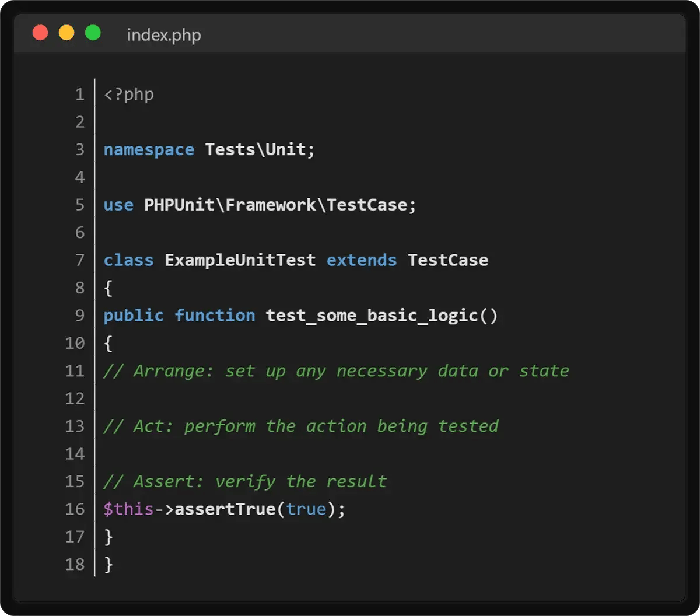The width and height of the screenshot is (700, 616).
Task: Click the 'extends' keyword
Action: [362, 260]
